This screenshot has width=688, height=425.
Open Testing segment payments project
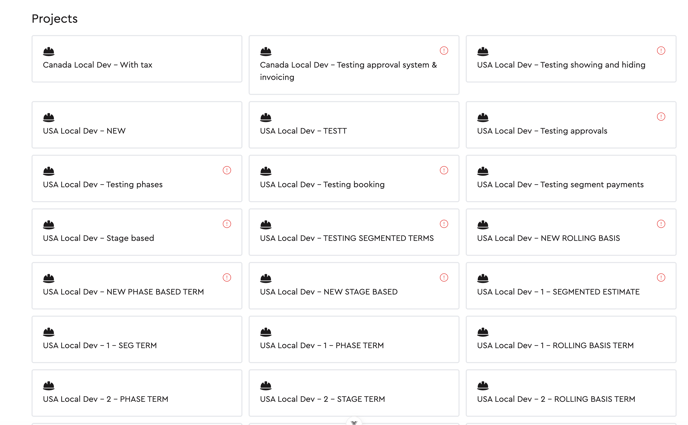coord(570,179)
